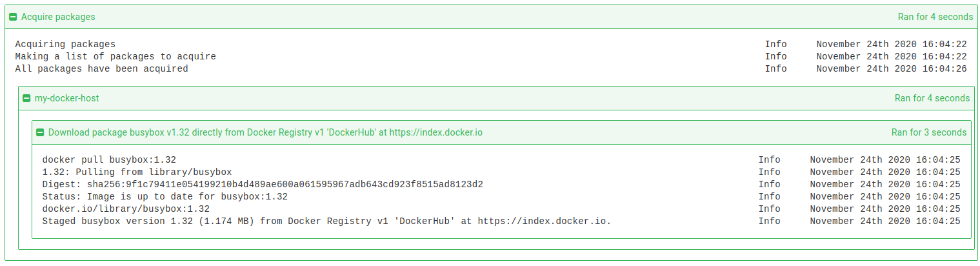Image resolution: width=980 pixels, height=266 pixels.
Task: Click the 'Ran for 3 seconds' label
Action: coord(929,132)
